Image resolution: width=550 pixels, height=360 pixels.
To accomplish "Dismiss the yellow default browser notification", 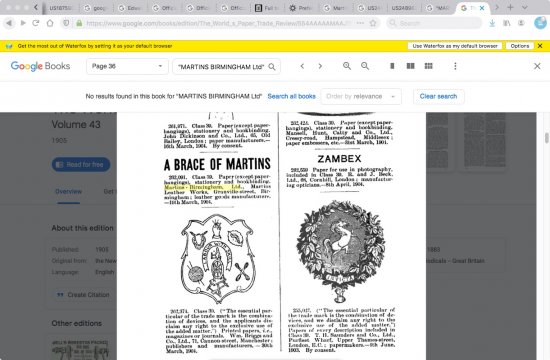I will click(x=540, y=46).
